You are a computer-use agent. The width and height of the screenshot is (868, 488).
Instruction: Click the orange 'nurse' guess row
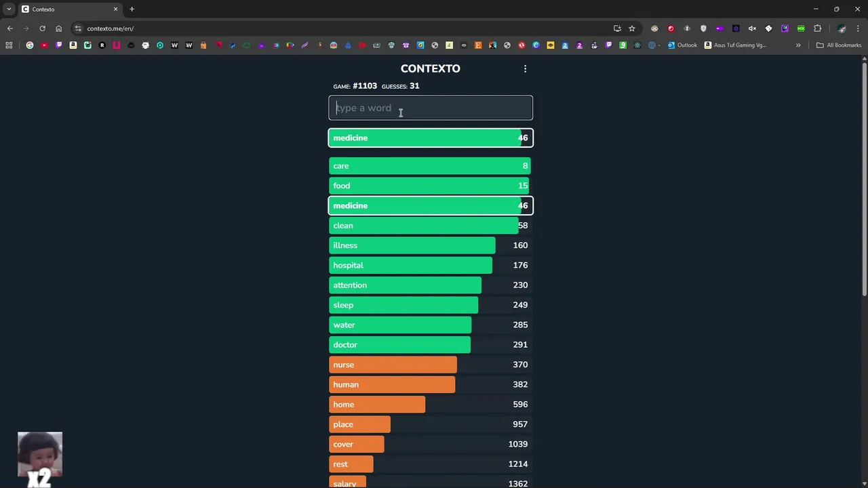431,365
